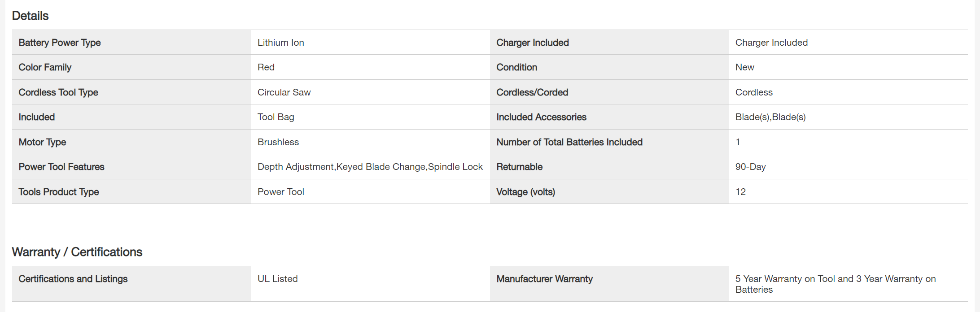Image resolution: width=980 pixels, height=312 pixels.
Task: Click the Brushless value text
Action: pos(278,142)
